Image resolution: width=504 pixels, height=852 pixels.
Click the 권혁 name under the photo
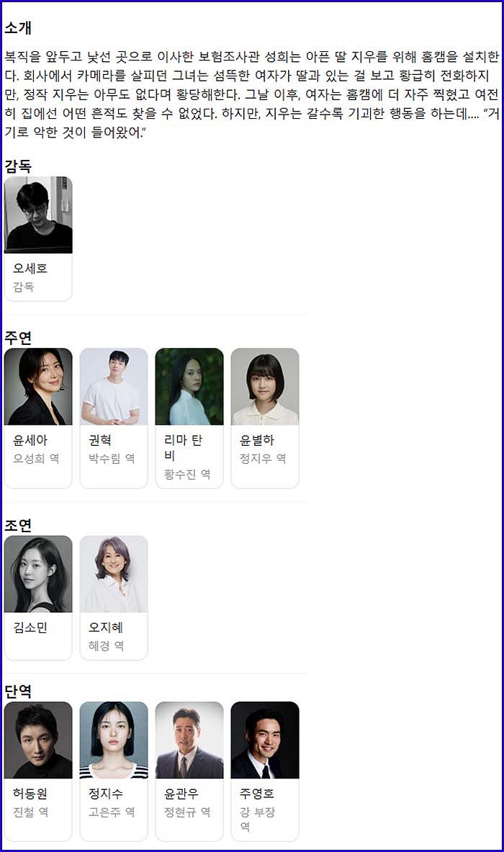100,440
